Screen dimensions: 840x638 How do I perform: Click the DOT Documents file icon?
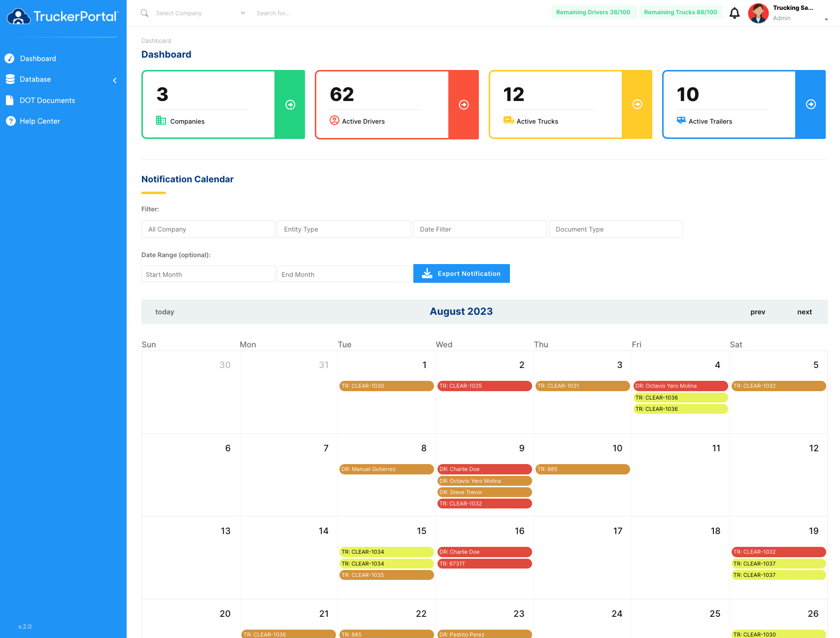(10, 101)
